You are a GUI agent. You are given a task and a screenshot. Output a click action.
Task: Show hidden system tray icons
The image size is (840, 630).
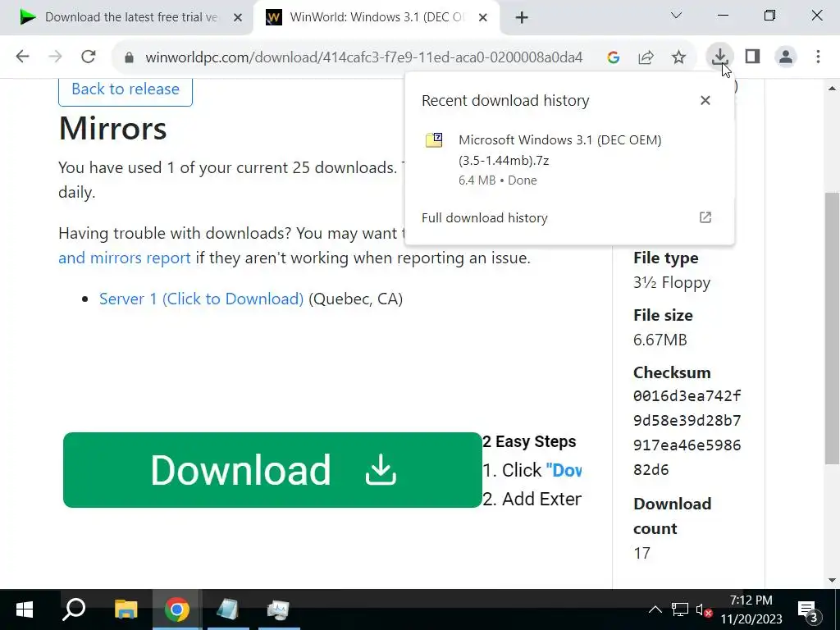(655, 609)
